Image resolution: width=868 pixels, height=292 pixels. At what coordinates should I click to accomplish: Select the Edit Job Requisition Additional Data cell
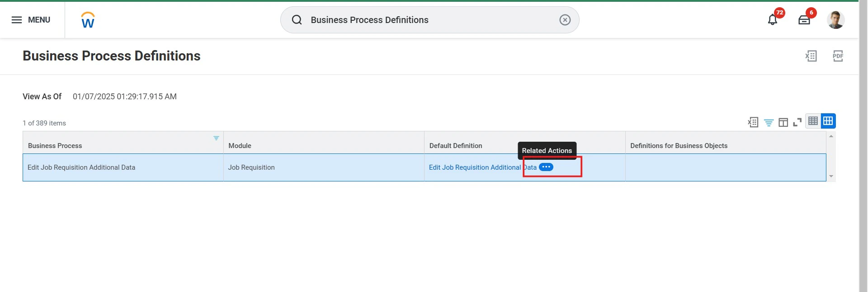[123, 167]
